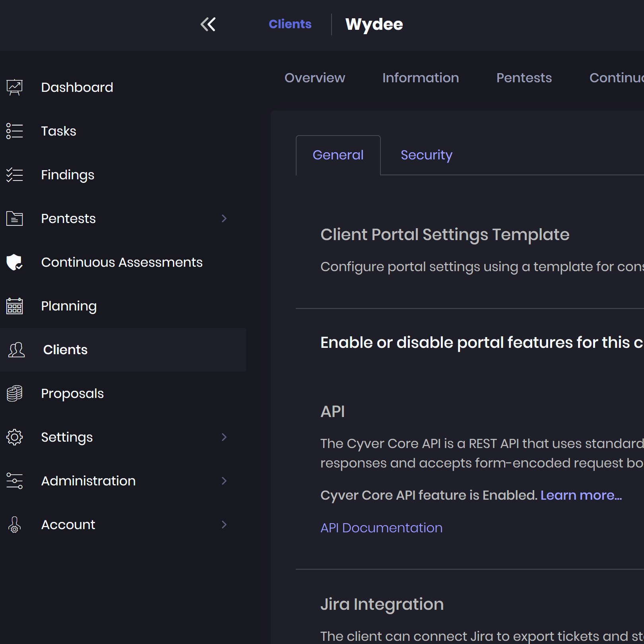Image resolution: width=644 pixels, height=644 pixels.
Task: Click the Pentests folder icon
Action: (x=15, y=219)
